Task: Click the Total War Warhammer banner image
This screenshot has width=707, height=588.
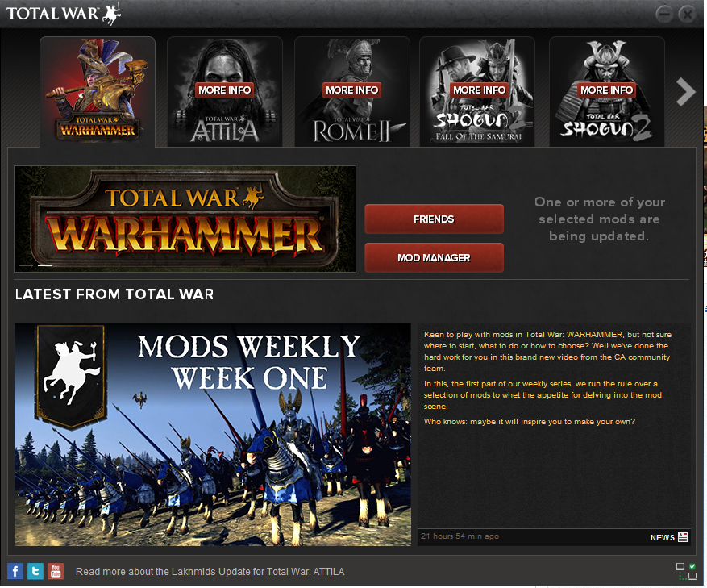Action: (185, 219)
